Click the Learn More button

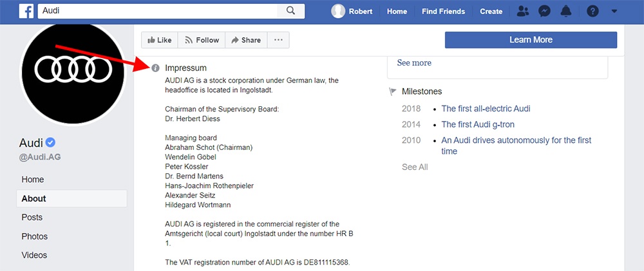[x=531, y=40]
